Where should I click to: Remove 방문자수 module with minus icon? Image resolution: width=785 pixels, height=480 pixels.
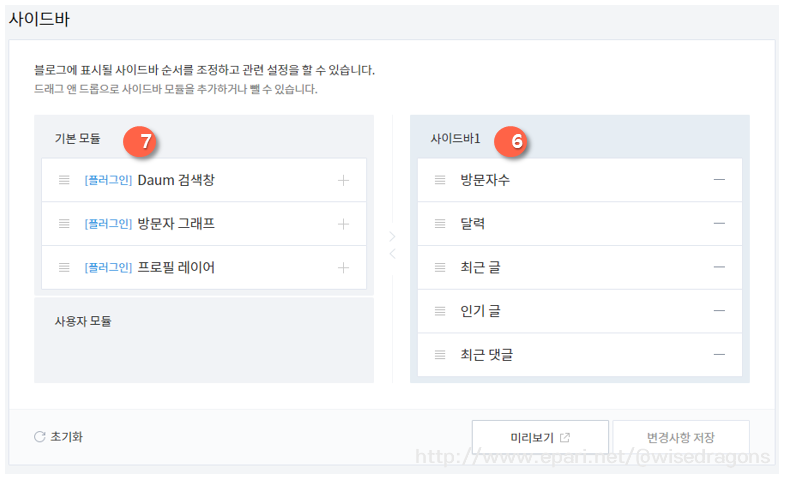pyautogui.click(x=719, y=180)
